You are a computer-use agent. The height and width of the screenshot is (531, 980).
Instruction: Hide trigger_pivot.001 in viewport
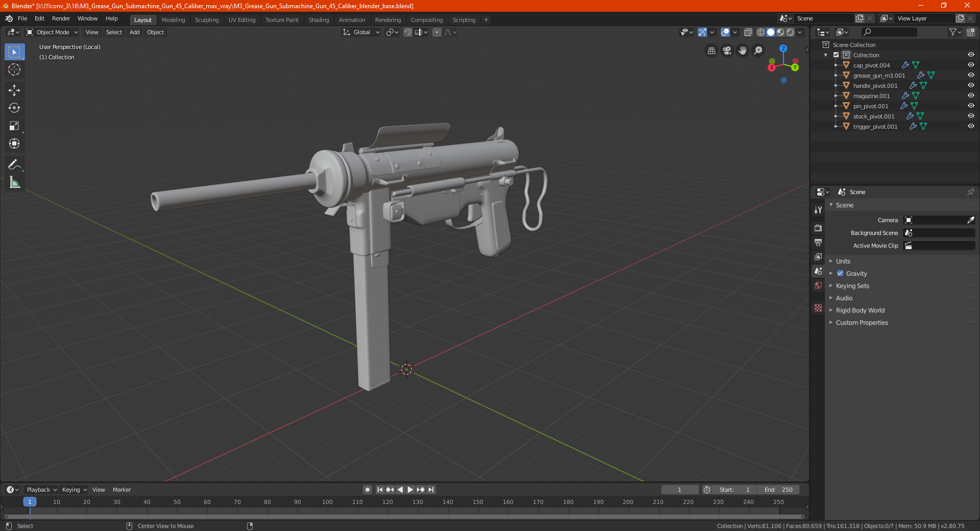coord(971,126)
